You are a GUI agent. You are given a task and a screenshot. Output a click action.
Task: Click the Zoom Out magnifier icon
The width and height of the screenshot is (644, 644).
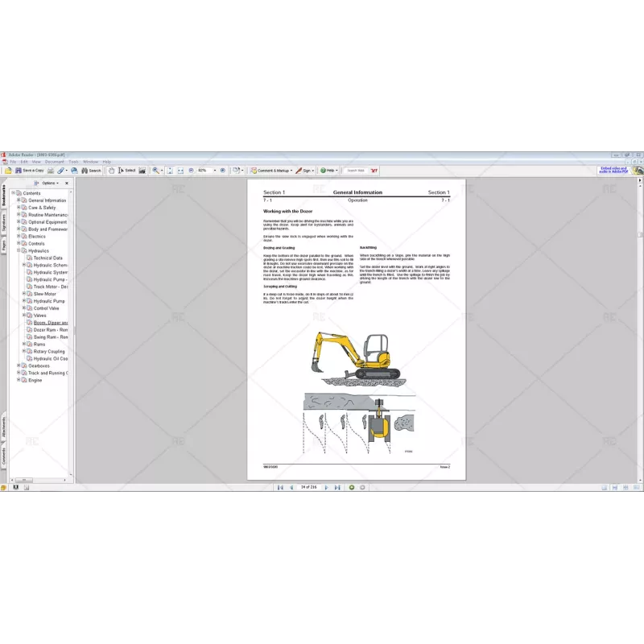[191, 170]
